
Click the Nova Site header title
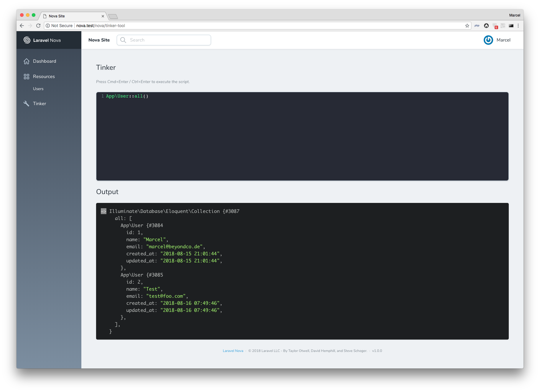[x=99, y=40]
